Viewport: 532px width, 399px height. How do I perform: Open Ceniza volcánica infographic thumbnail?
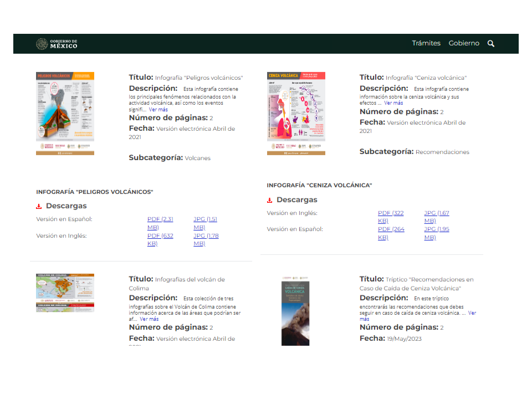[296, 113]
